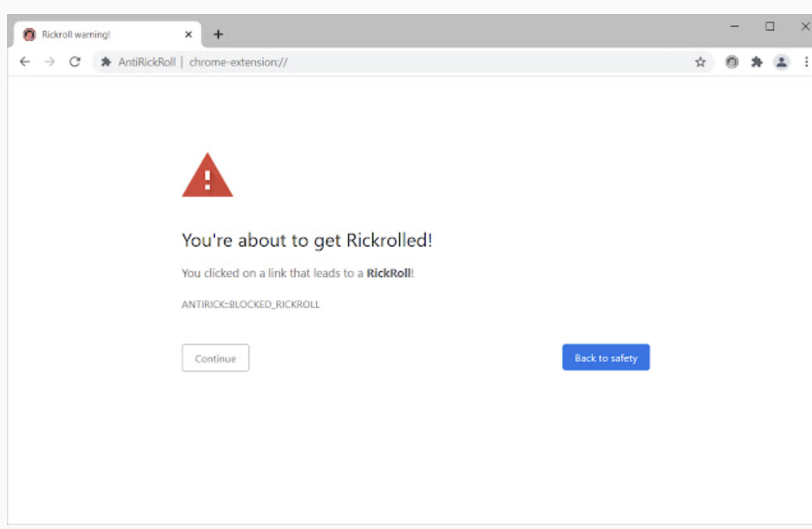Screen dimensions: 812x529
Task: Click the puzzle icon inside the address bar
Action: click(x=106, y=62)
